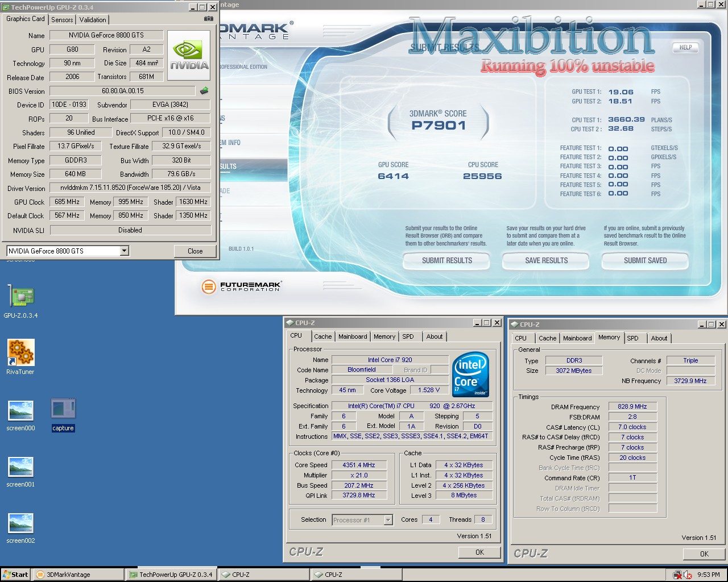Screen dimensions: 728x582
Task: Click CPU score value 25956
Action: click(x=482, y=176)
